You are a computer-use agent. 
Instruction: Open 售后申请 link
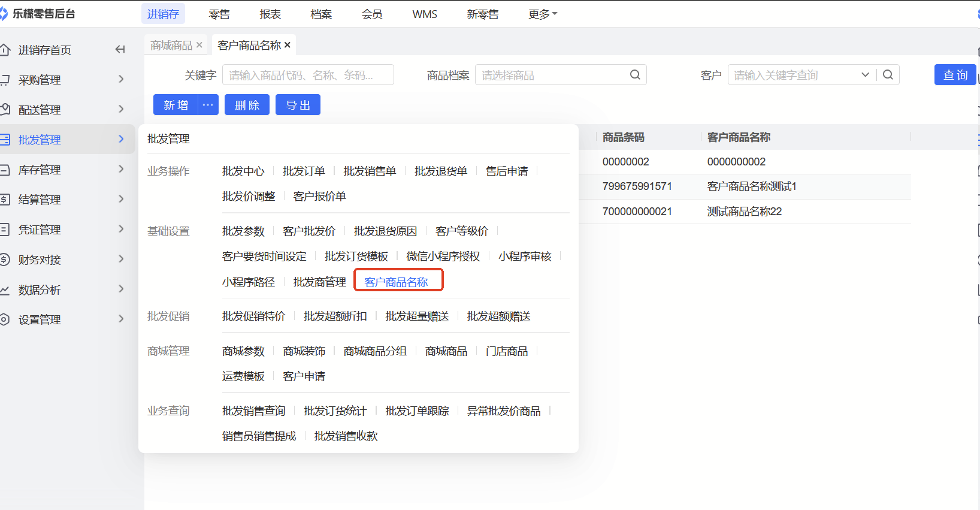point(507,171)
